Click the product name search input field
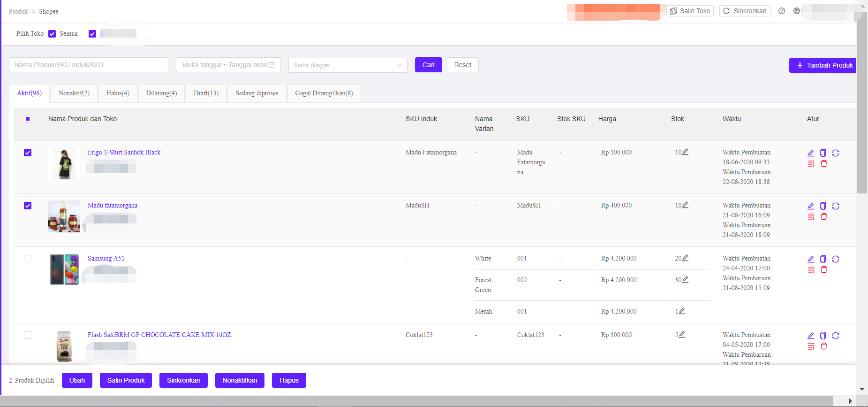This screenshot has width=868, height=407. click(x=89, y=65)
